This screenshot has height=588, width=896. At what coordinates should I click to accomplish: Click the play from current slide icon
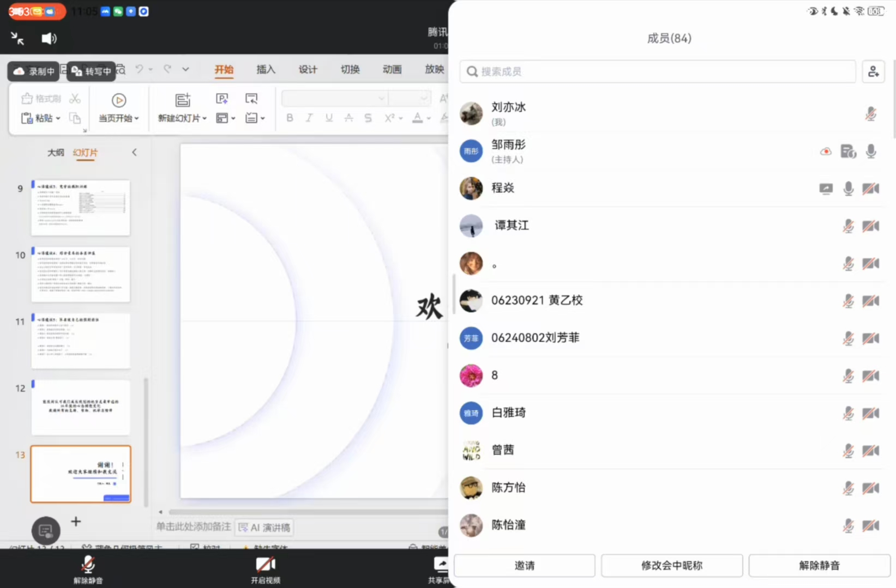tap(119, 100)
